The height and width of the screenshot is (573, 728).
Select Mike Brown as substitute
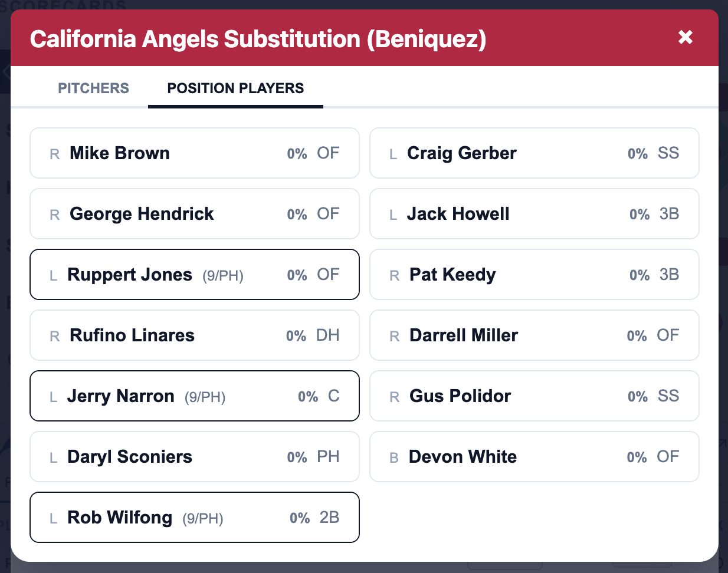pos(195,153)
